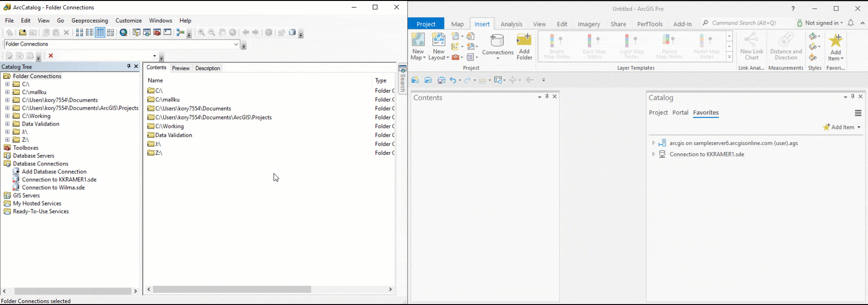Toggle the Catalog Tree window icon
This screenshot has height=305, width=868.
coord(137,32)
